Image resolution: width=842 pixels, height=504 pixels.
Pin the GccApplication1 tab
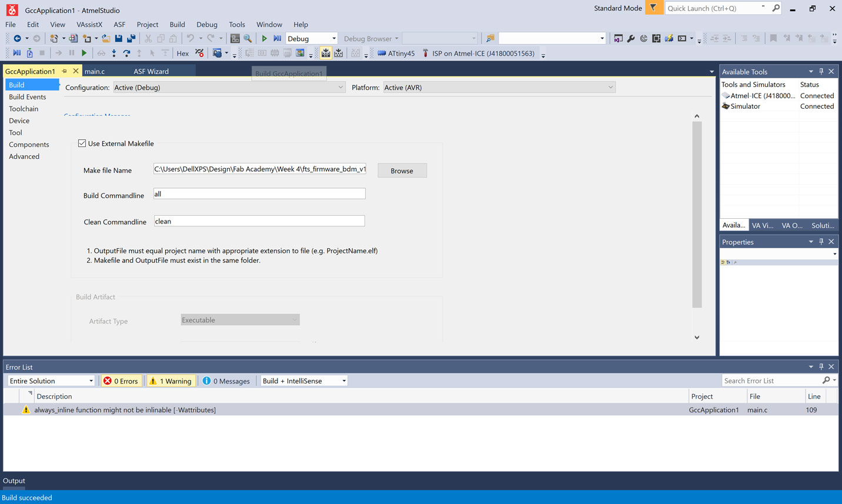(x=64, y=71)
